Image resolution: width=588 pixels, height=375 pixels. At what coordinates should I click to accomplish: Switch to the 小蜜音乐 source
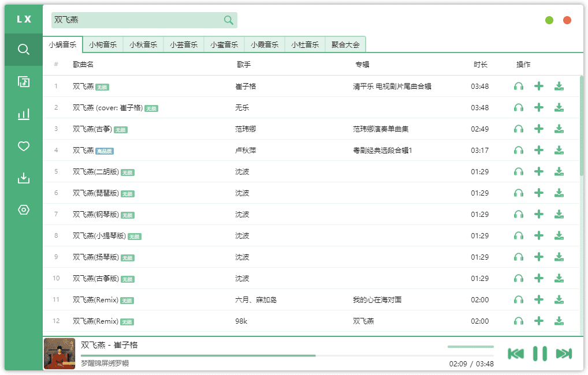(224, 43)
